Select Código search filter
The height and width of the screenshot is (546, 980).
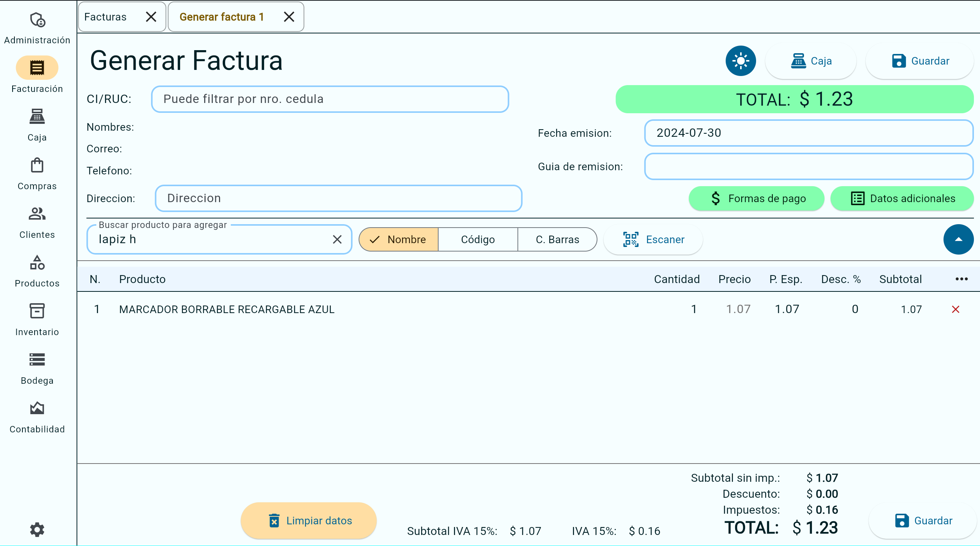478,239
